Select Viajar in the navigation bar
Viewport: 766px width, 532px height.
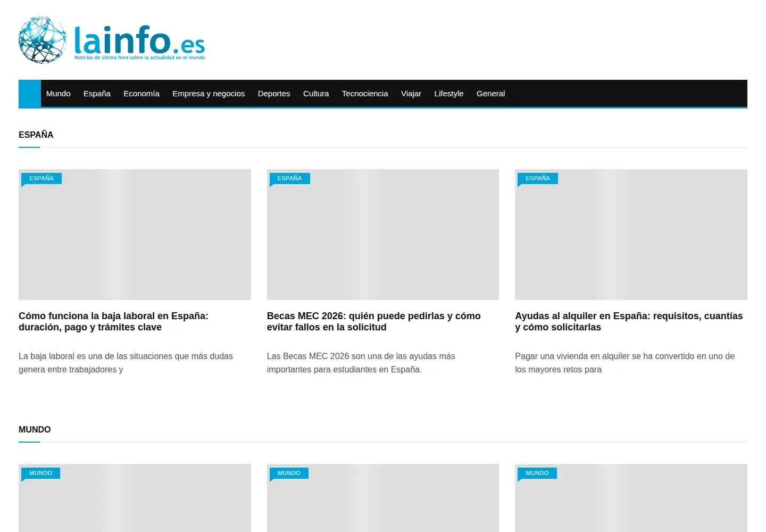tap(411, 94)
